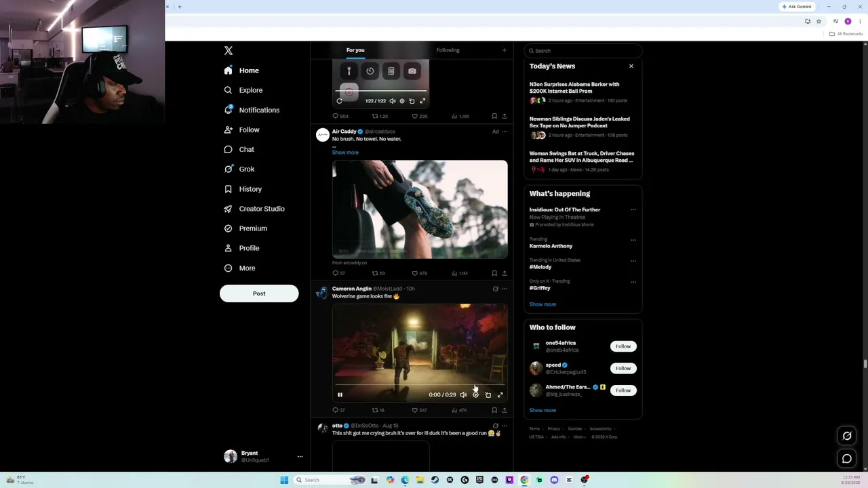
Task: Open options for the Insidious promoted trend
Action: coord(633,210)
